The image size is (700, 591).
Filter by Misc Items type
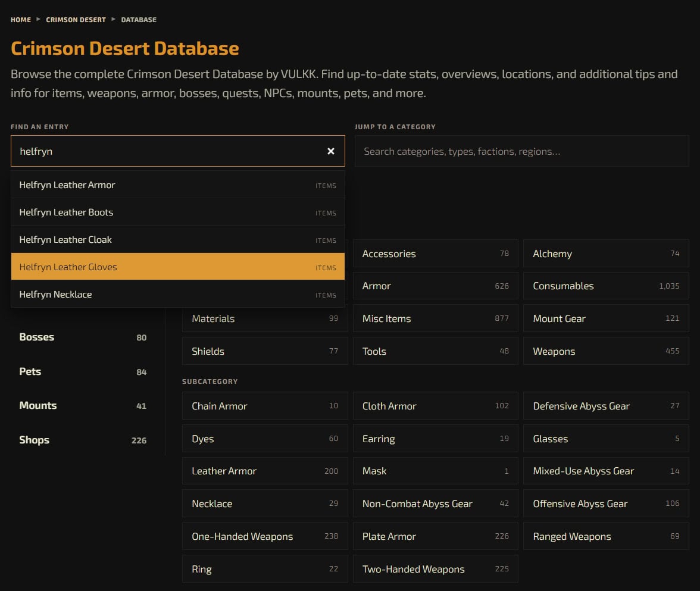(435, 318)
